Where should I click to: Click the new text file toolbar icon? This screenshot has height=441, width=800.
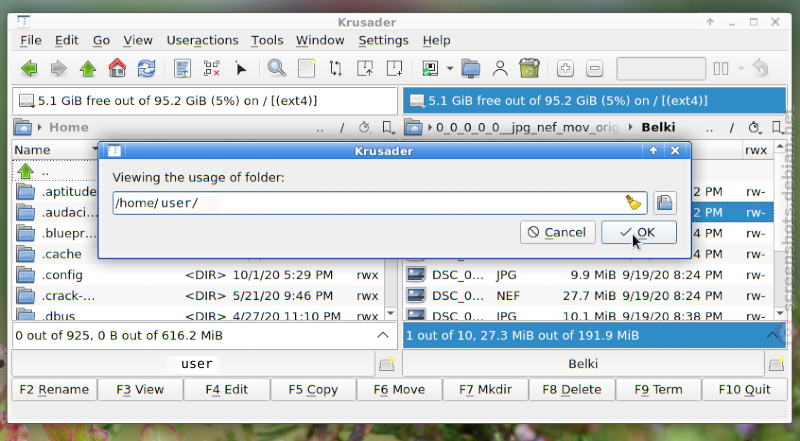306,68
